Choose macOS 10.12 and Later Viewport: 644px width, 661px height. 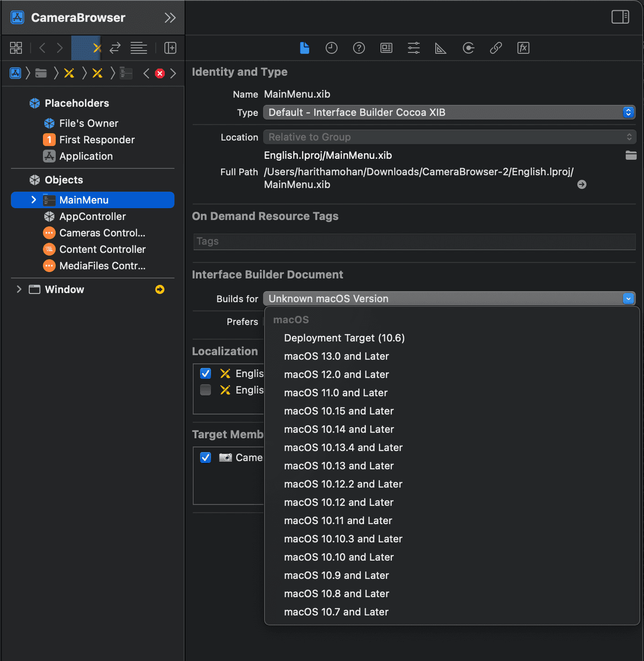452,502
